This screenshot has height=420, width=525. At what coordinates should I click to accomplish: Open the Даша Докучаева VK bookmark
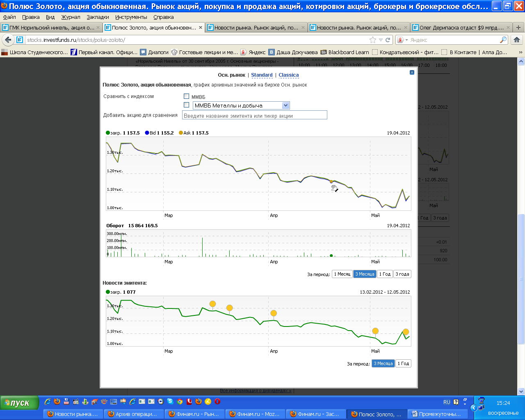coord(293,52)
